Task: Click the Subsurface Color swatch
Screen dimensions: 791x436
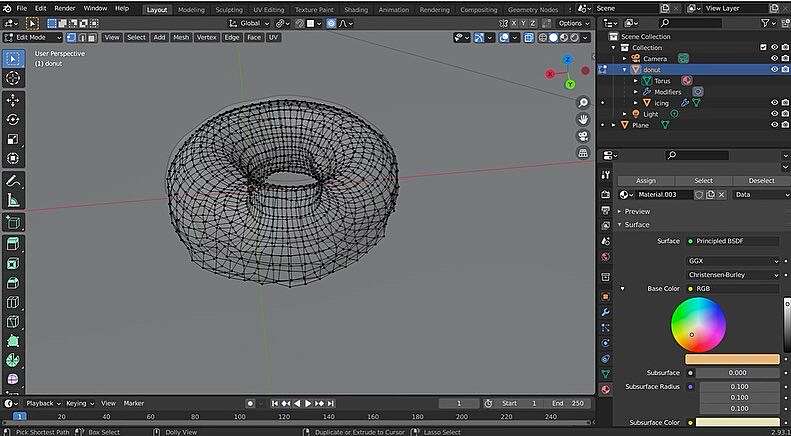Action: click(738, 422)
